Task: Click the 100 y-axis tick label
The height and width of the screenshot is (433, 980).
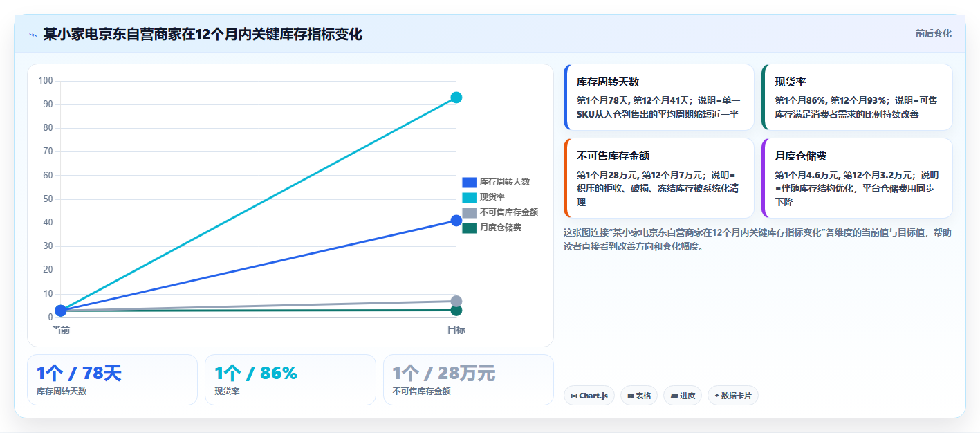Action: (46, 81)
